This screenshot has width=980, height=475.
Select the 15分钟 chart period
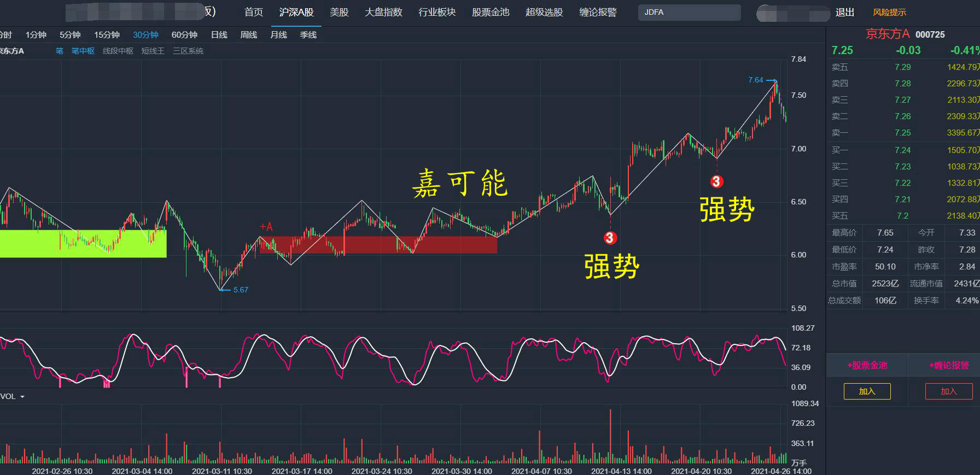tap(107, 34)
